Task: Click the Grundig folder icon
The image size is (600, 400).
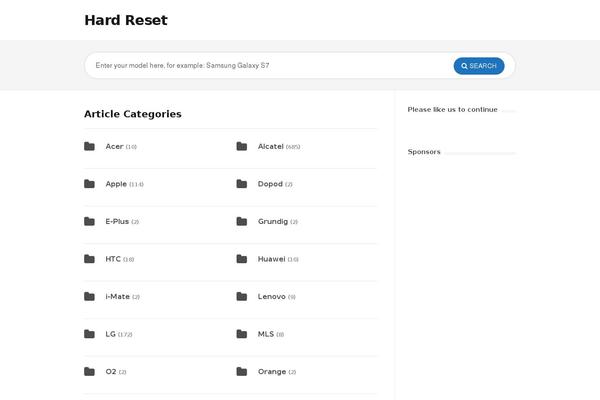Action: point(241,221)
